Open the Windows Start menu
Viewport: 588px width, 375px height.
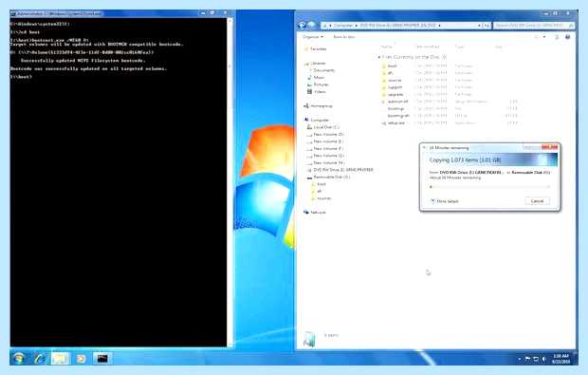click(x=19, y=359)
